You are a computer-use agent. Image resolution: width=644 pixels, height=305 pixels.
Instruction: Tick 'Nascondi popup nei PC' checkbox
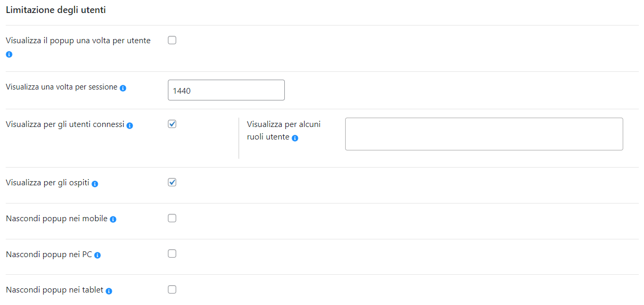click(x=172, y=253)
